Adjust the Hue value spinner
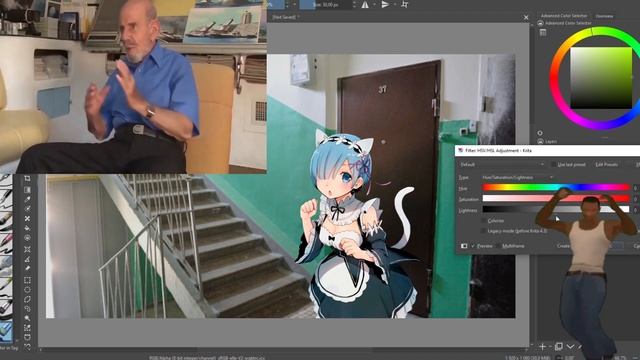Screen dimensions: 640x360 coord(636,188)
